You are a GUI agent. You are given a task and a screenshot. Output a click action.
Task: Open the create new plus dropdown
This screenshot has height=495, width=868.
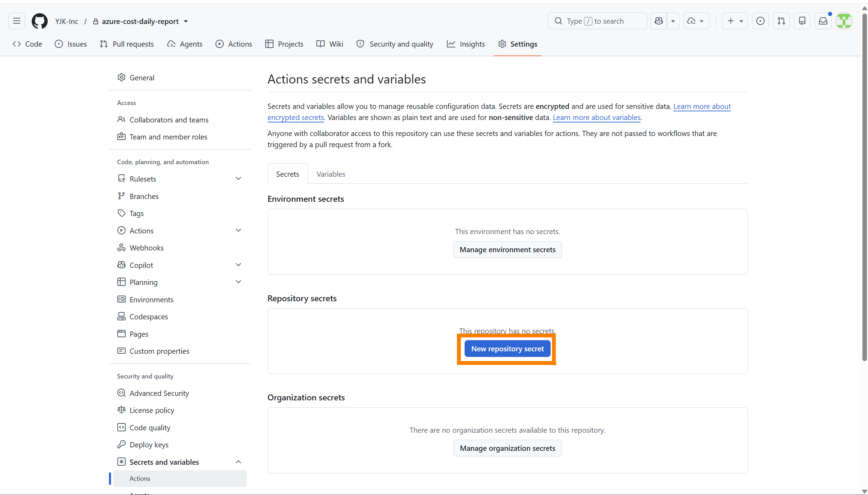coord(735,21)
